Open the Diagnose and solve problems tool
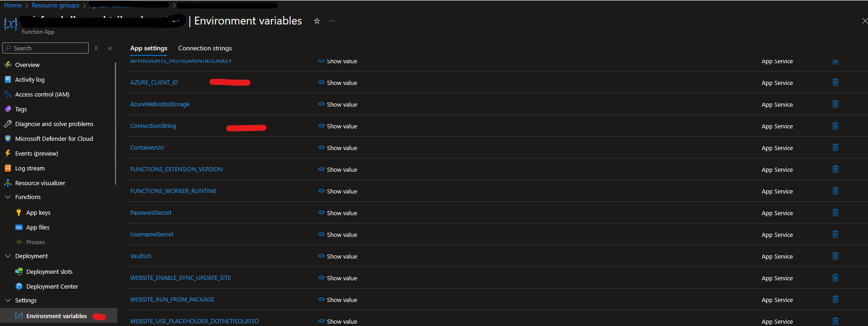This screenshot has height=326, width=868. [54, 124]
